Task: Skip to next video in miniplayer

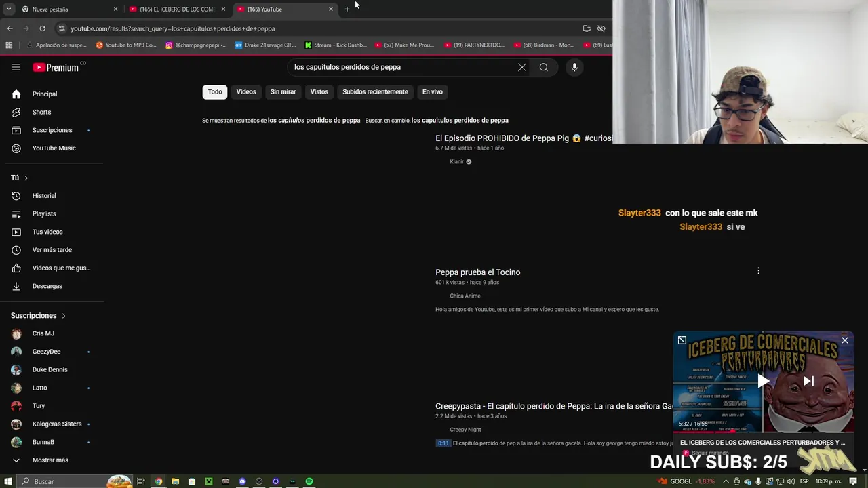Action: point(808,381)
